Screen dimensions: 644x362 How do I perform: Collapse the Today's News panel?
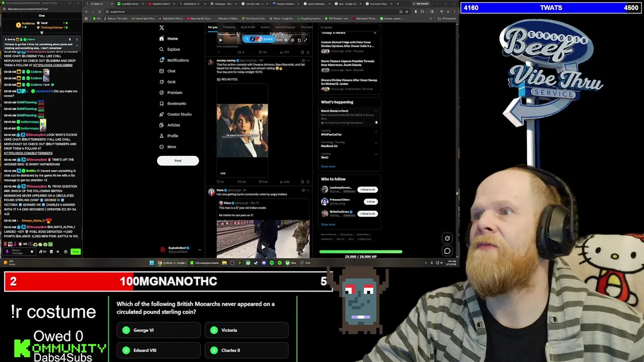pos(375,33)
